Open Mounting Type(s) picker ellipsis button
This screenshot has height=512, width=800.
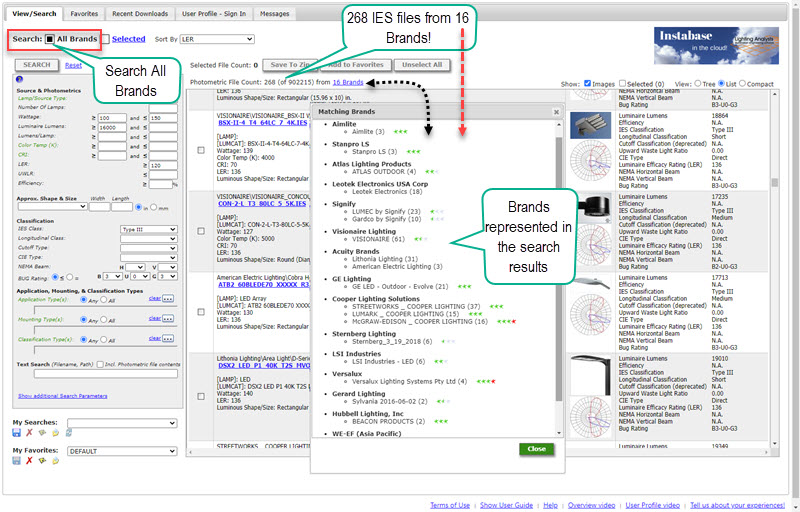tap(168, 318)
